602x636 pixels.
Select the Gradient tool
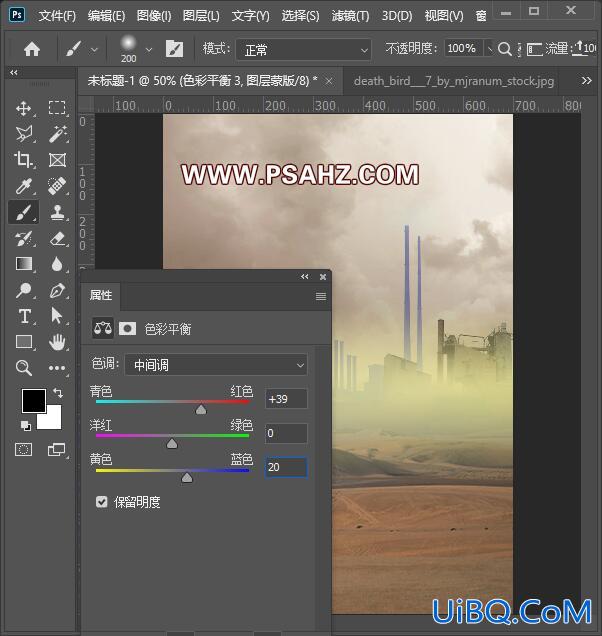point(24,264)
